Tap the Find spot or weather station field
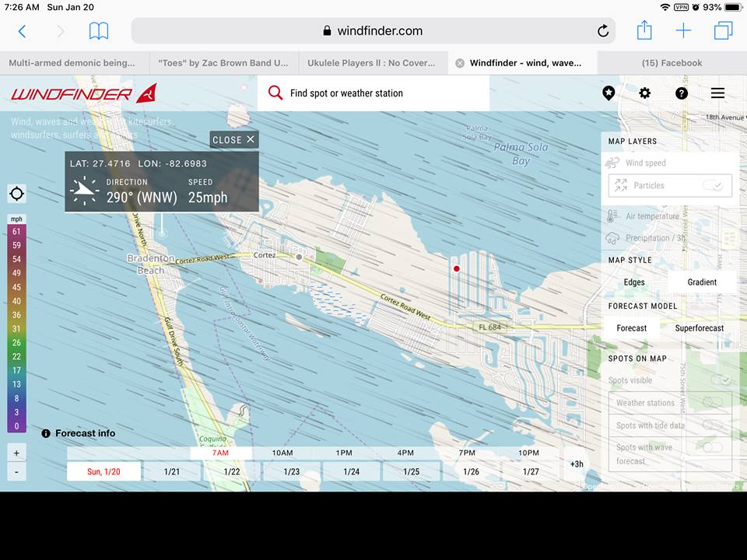 click(x=373, y=93)
